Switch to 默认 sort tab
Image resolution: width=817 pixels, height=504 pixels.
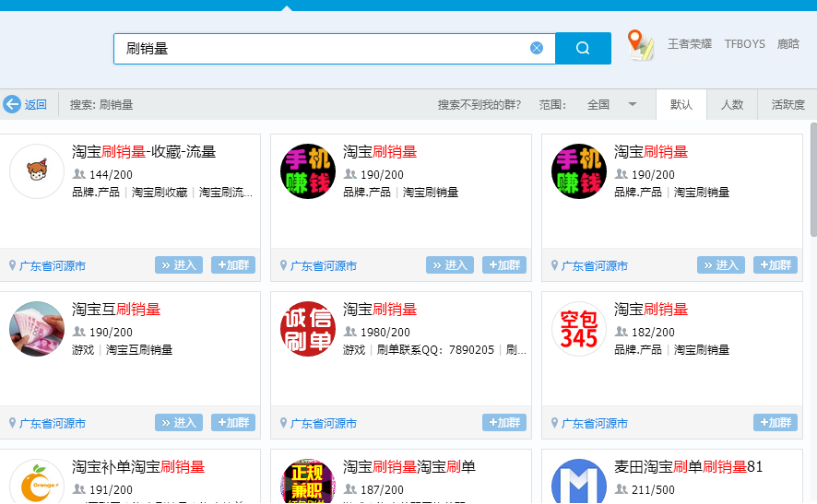click(681, 105)
